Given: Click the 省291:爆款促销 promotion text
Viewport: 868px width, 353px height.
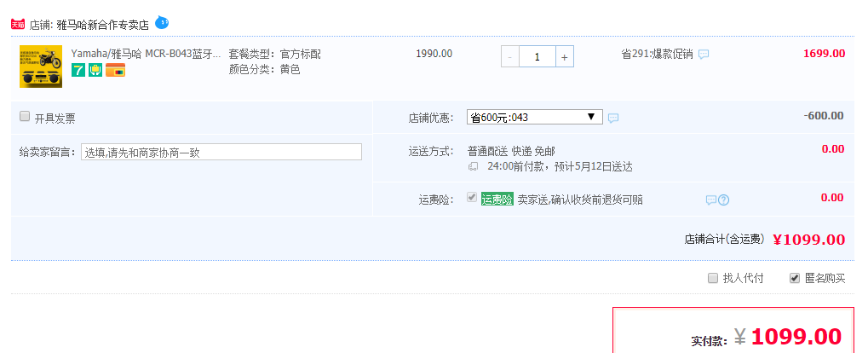Looking at the screenshot, I should (x=657, y=54).
